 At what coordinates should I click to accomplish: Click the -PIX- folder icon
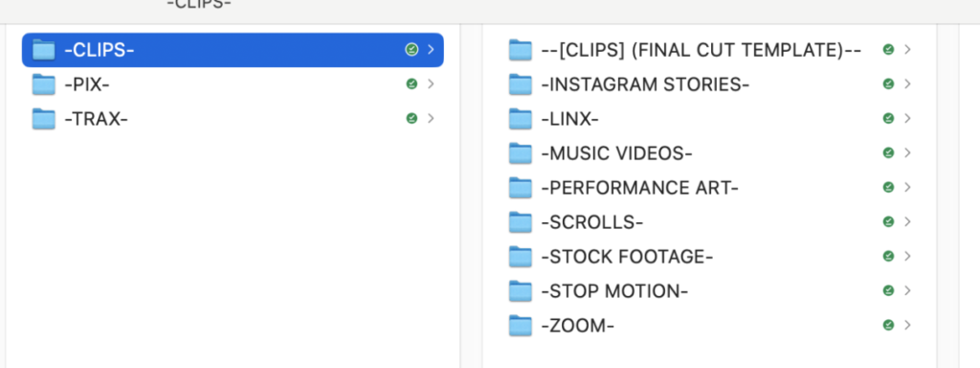click(x=44, y=84)
